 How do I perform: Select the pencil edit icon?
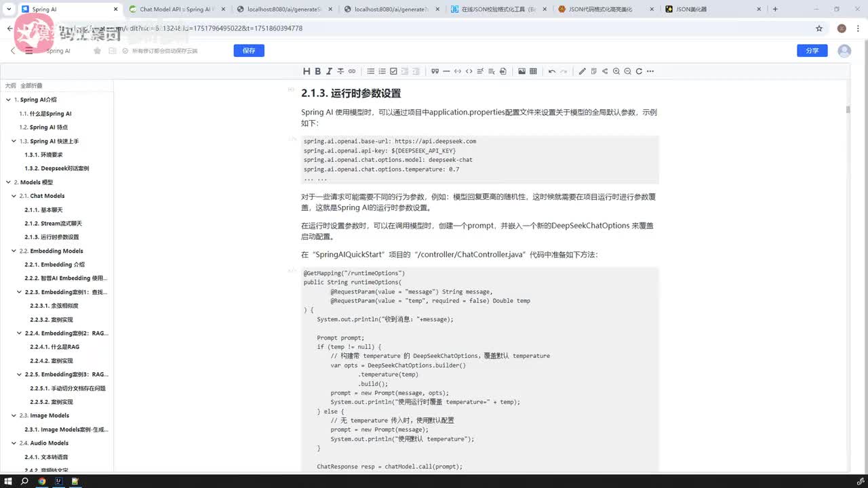pyautogui.click(x=582, y=71)
